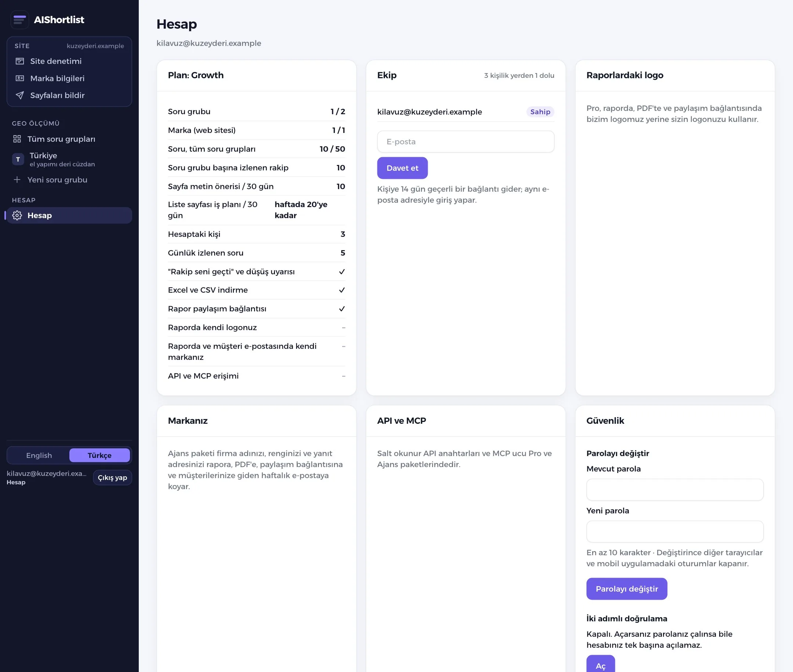Screen dimensions: 793x672
Task: Click the Soru grubu '1 / 2' value
Action: [x=337, y=112]
